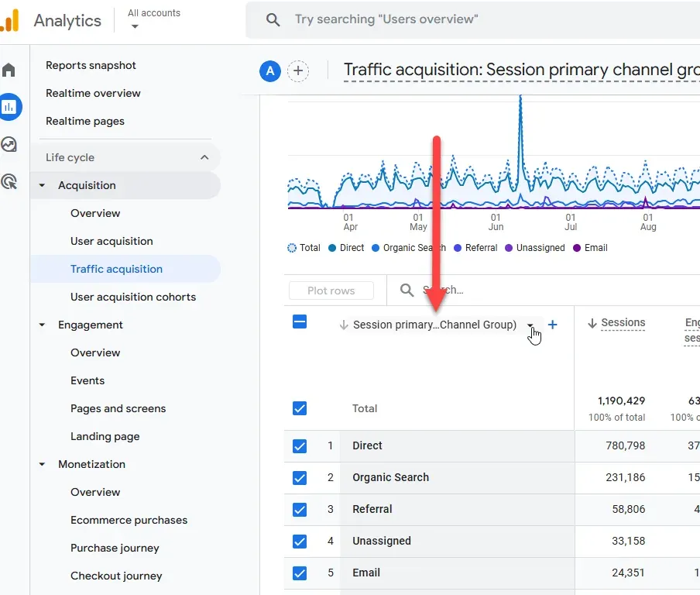Open the Session primary Channel Group dimension dropdown
Viewport: 700px width, 595px height.
coord(530,325)
